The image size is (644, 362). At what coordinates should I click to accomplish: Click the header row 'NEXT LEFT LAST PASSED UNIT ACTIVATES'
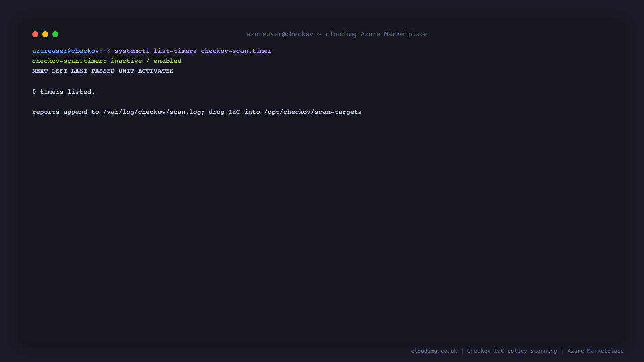[103, 71]
